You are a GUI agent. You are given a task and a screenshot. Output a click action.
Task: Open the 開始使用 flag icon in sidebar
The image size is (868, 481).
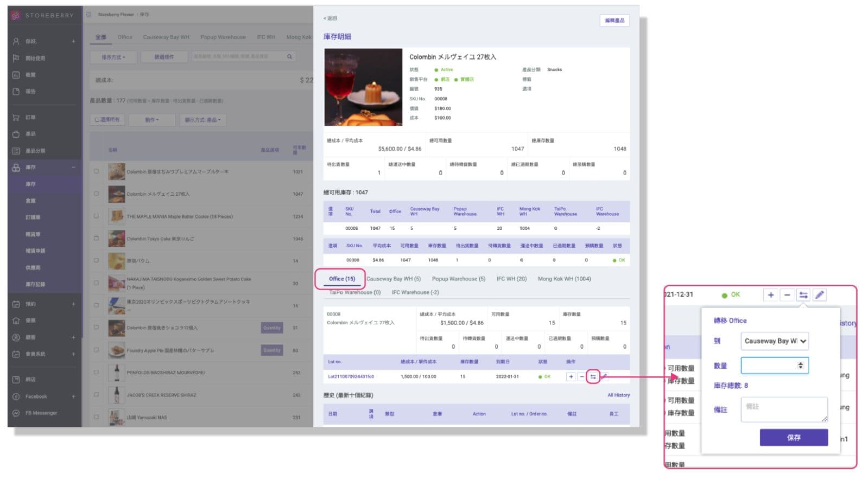(x=16, y=58)
